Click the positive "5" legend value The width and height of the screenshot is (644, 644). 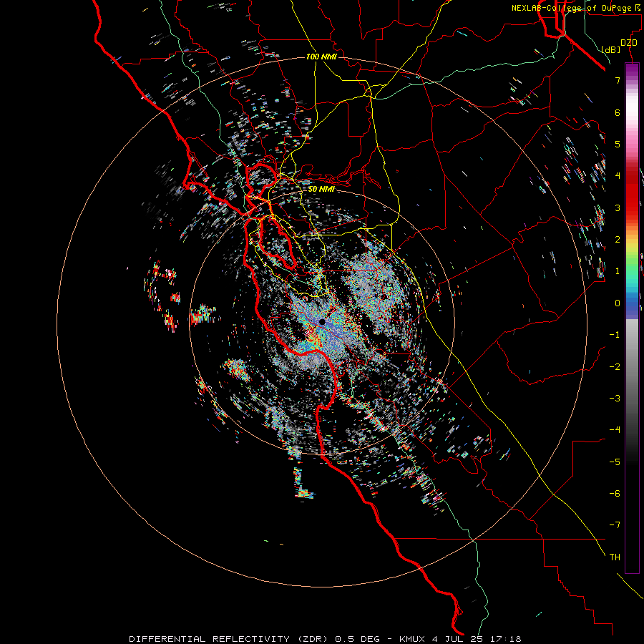coord(618,144)
